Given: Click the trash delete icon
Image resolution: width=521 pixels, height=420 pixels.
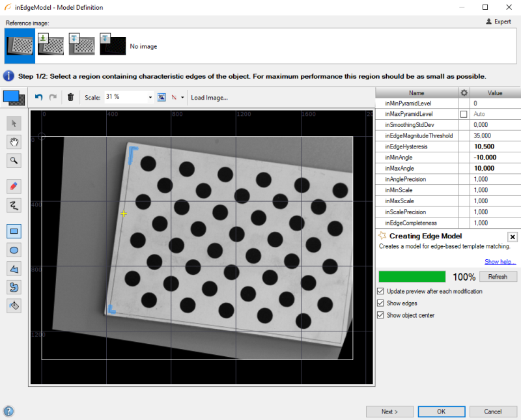Looking at the screenshot, I should click(70, 97).
